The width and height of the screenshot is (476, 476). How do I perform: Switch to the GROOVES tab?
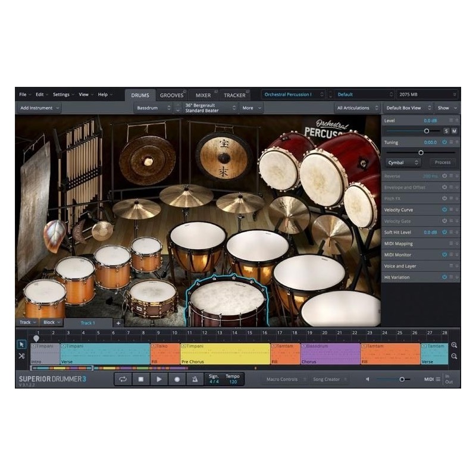[173, 95]
